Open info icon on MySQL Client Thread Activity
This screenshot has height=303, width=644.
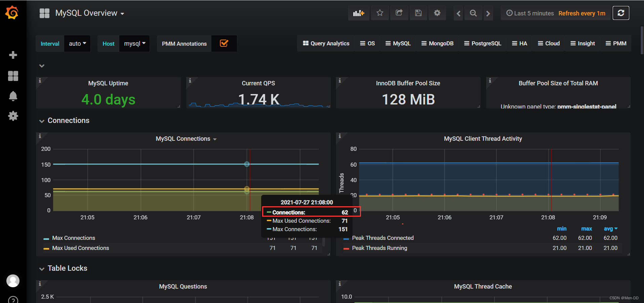click(x=339, y=136)
